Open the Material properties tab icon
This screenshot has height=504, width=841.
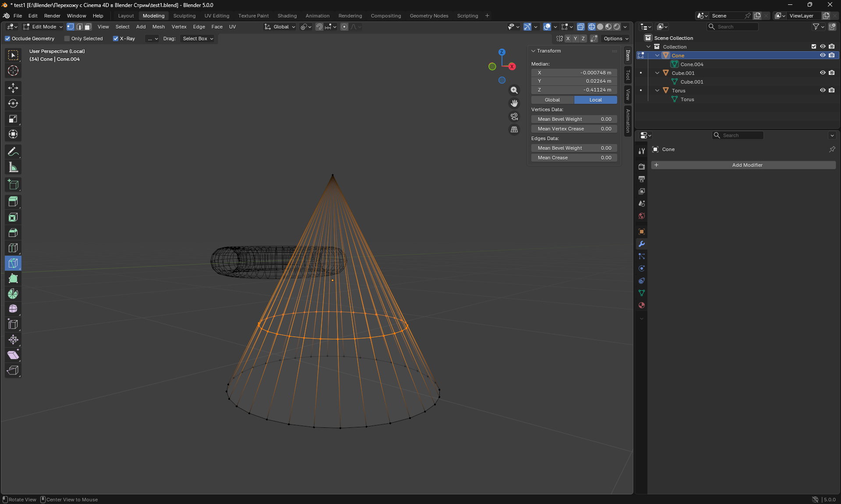coord(642,305)
